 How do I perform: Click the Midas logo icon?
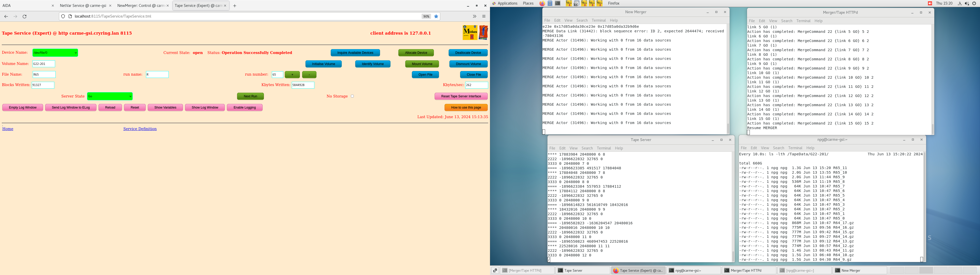pos(470,33)
